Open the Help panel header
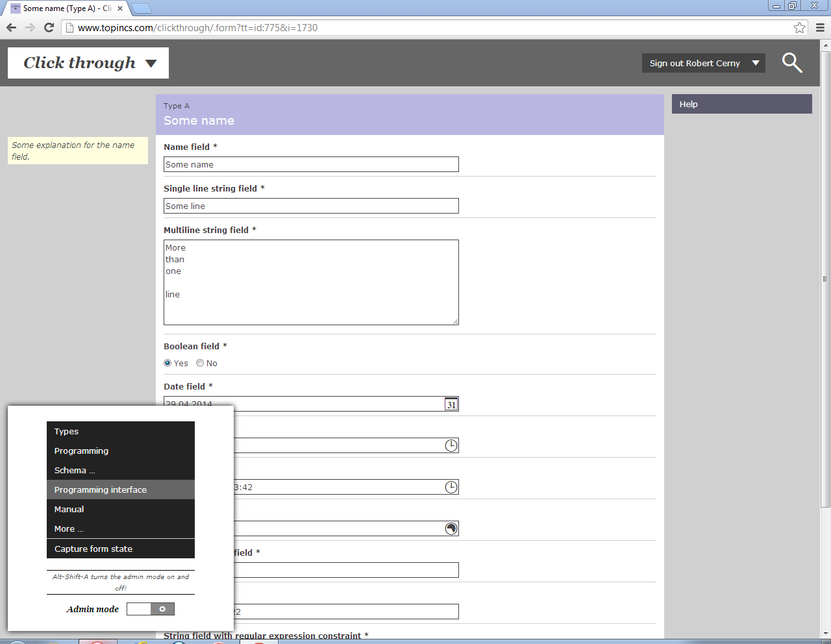This screenshot has height=644, width=831. (x=741, y=104)
